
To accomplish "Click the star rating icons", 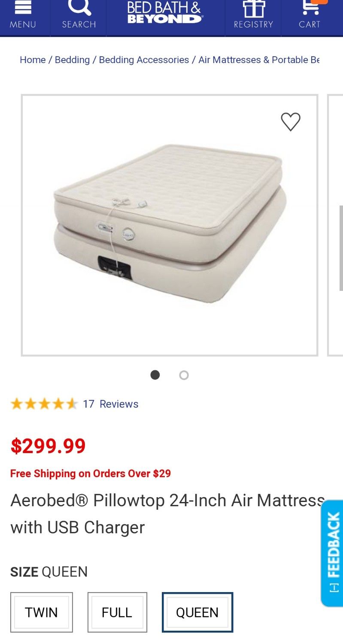I will point(44,404).
